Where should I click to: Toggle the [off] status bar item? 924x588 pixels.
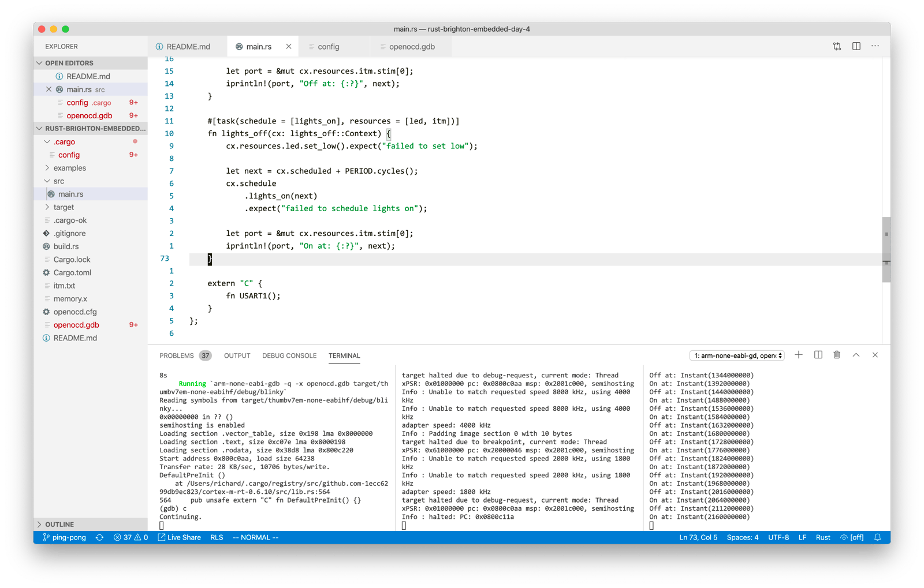(852, 537)
